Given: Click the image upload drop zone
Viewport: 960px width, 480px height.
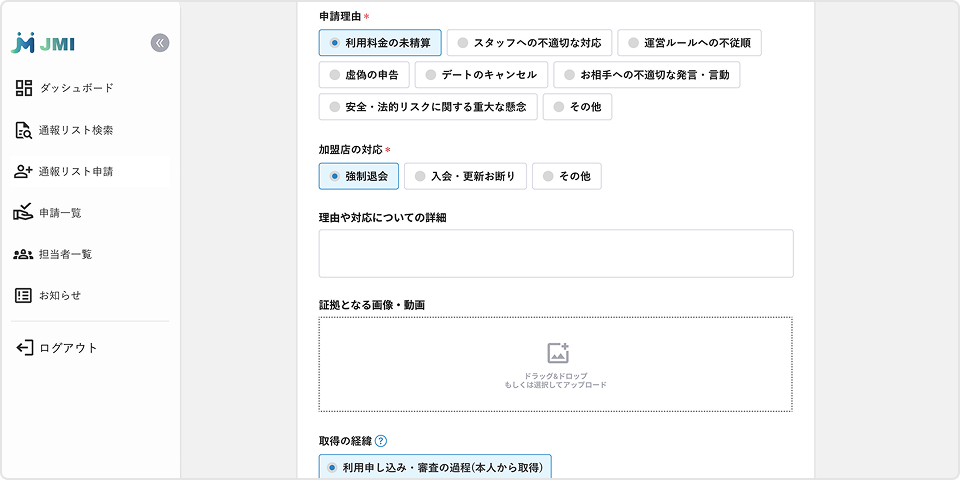Looking at the screenshot, I should tap(555, 364).
